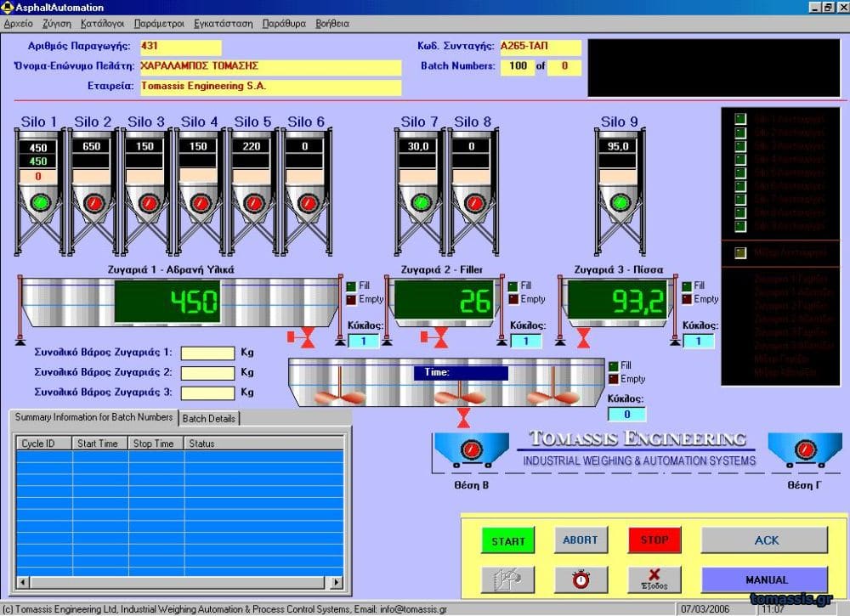This screenshot has width=850, height=616.
Task: Click the Θέση Β truck hopper icon
Action: [x=472, y=449]
